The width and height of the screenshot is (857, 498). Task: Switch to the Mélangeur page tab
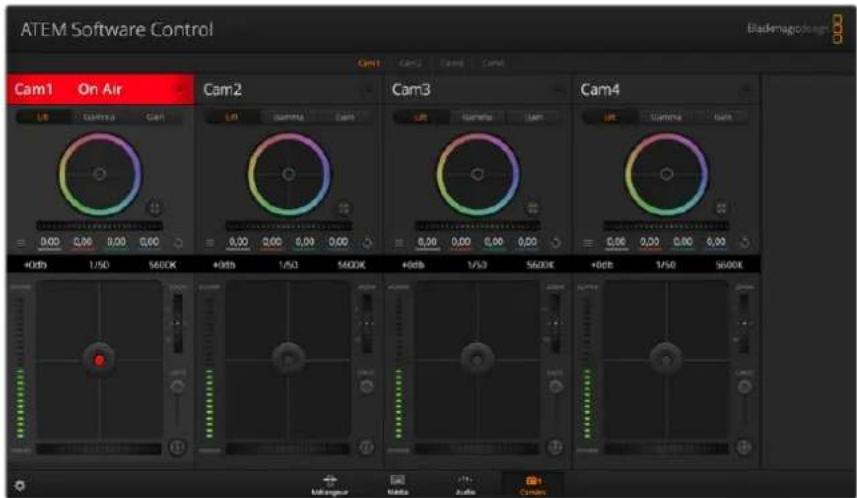(x=330, y=485)
